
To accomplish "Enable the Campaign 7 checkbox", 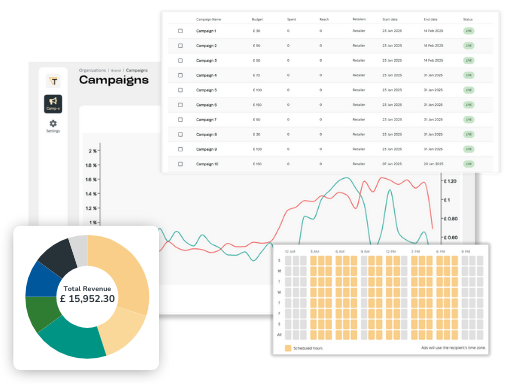I will 180,119.
